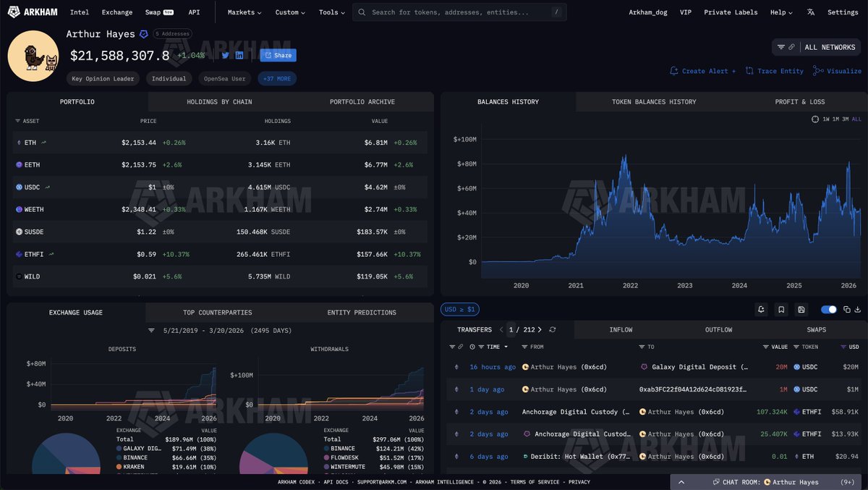The width and height of the screenshot is (868, 490).
Task: Expand the 5 Addresses badge
Action: pyautogui.click(x=172, y=34)
